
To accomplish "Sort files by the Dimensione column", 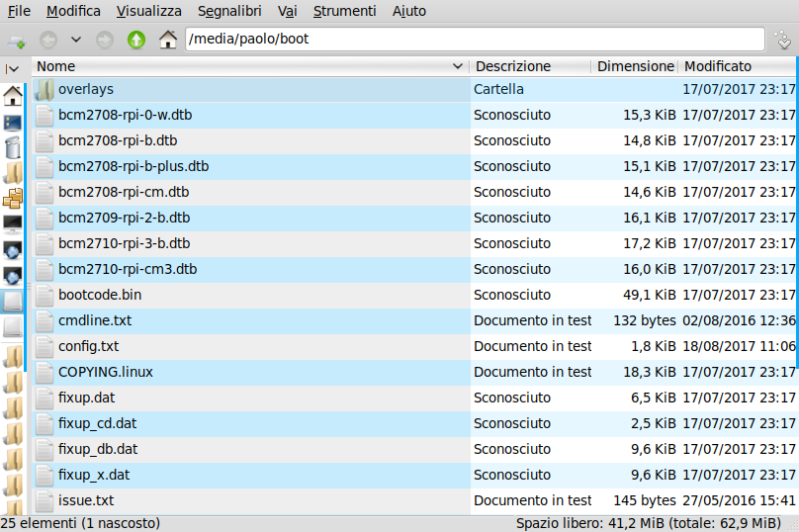I will pos(635,66).
